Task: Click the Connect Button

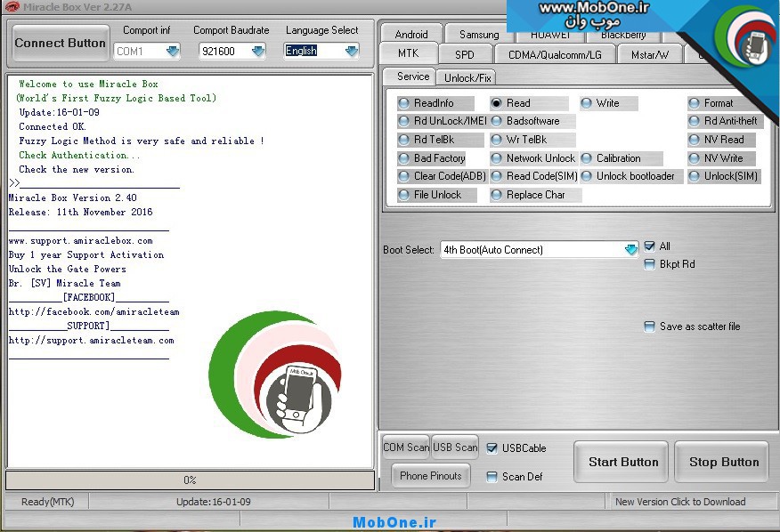Action: 61,43
